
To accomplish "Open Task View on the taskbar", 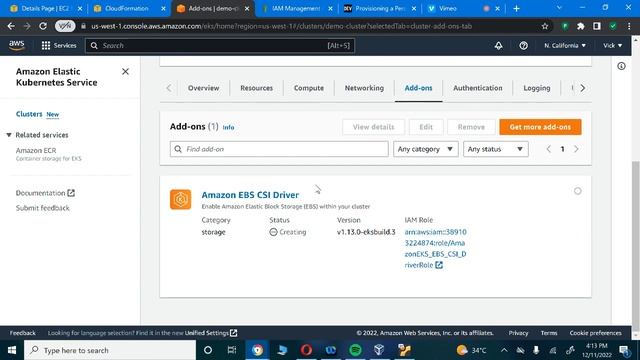I will point(232,350).
